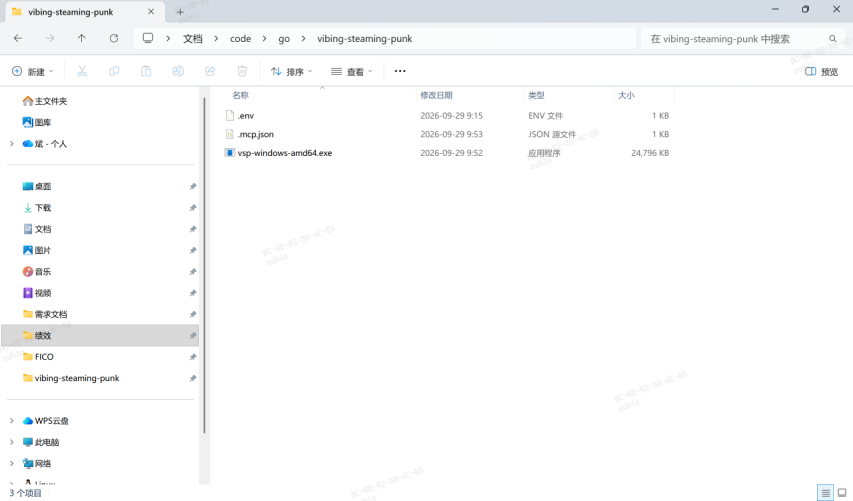
Task: Click chevron after code in breadcrumb
Action: 264,39
